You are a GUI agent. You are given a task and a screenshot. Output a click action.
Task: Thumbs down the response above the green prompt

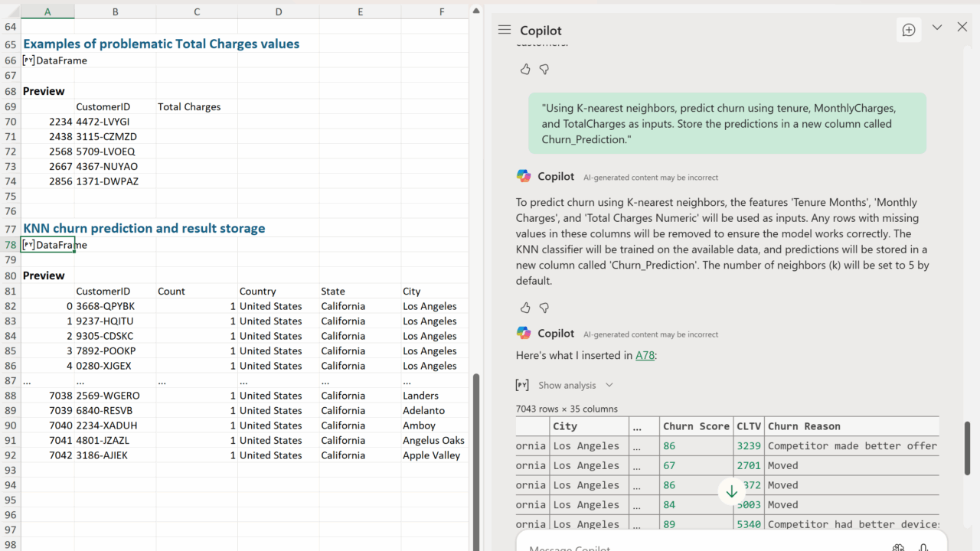(544, 69)
